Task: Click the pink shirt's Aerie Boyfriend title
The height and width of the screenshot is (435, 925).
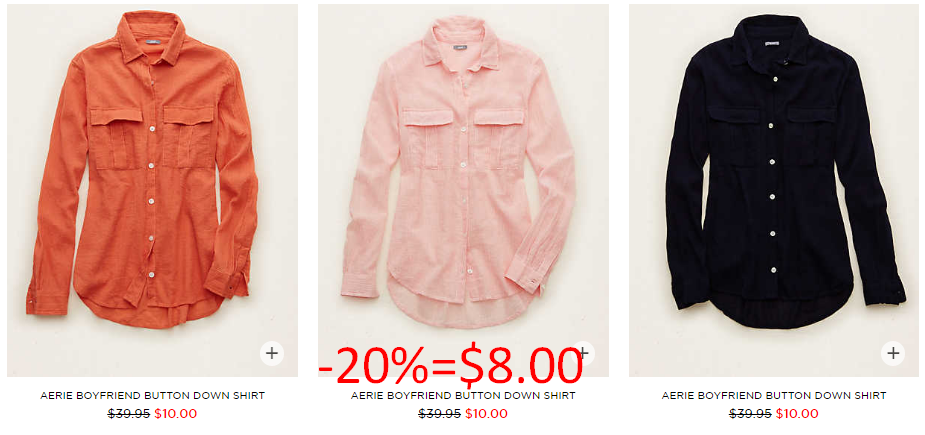Action: tap(463, 395)
